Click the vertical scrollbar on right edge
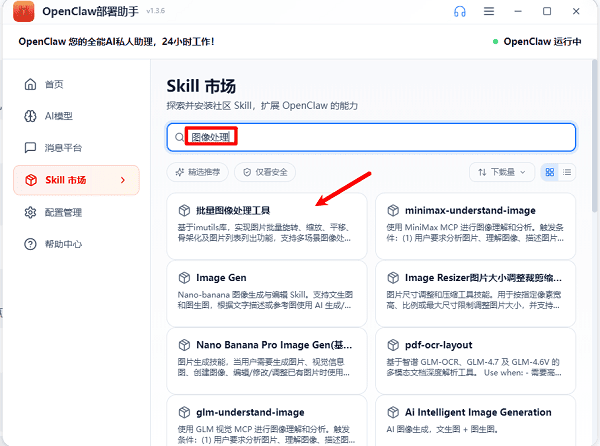600x446 pixels. [x=594, y=135]
